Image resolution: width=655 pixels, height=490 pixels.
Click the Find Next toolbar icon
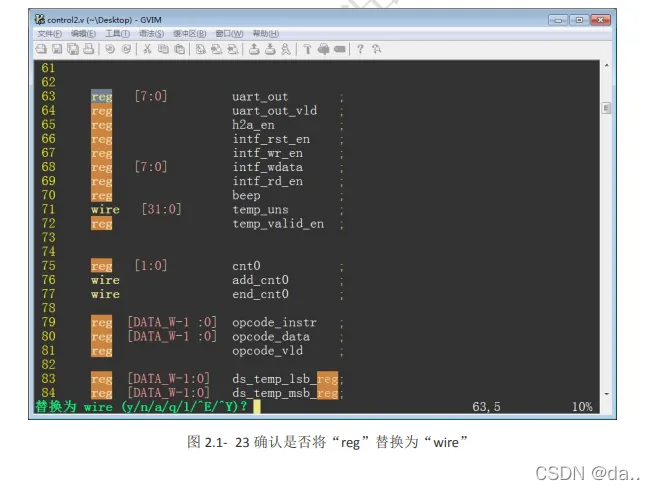[216, 49]
